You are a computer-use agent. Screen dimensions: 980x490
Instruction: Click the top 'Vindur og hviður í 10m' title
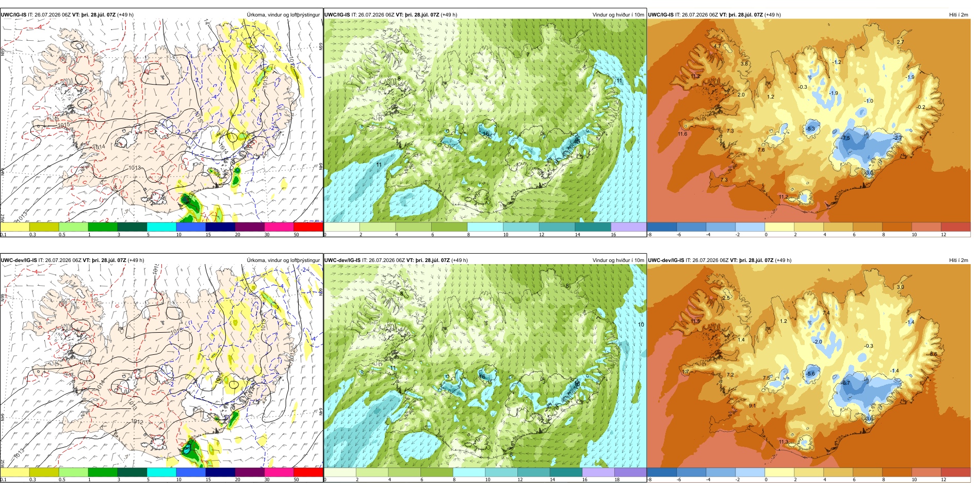point(618,15)
